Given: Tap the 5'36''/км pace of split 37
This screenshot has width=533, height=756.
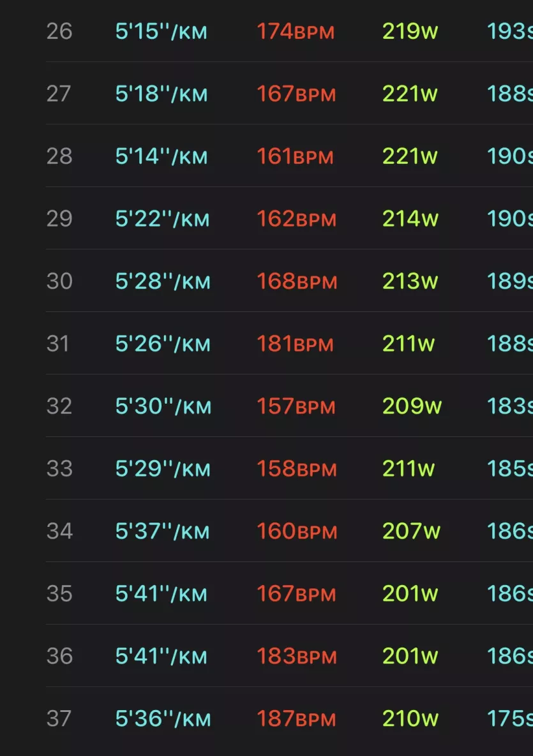Looking at the screenshot, I should pos(163,718).
